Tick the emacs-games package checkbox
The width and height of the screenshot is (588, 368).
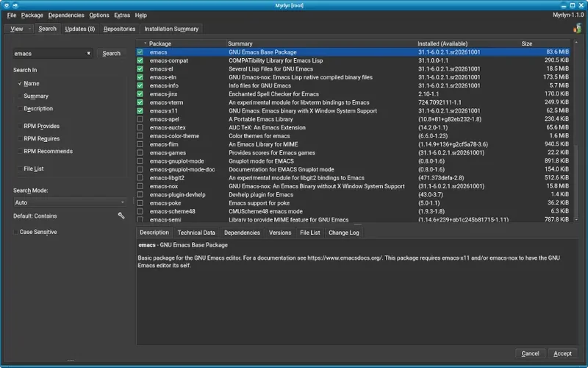coord(140,152)
